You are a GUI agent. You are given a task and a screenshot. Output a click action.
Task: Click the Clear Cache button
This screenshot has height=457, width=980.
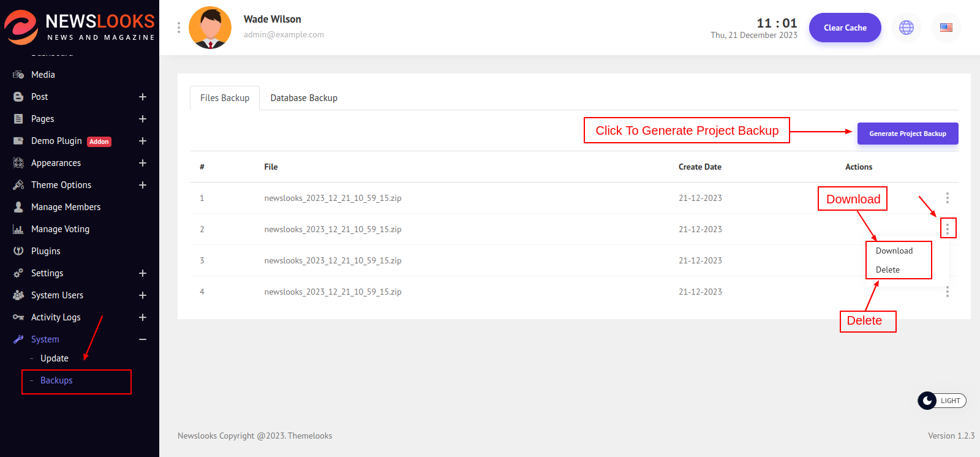point(845,28)
